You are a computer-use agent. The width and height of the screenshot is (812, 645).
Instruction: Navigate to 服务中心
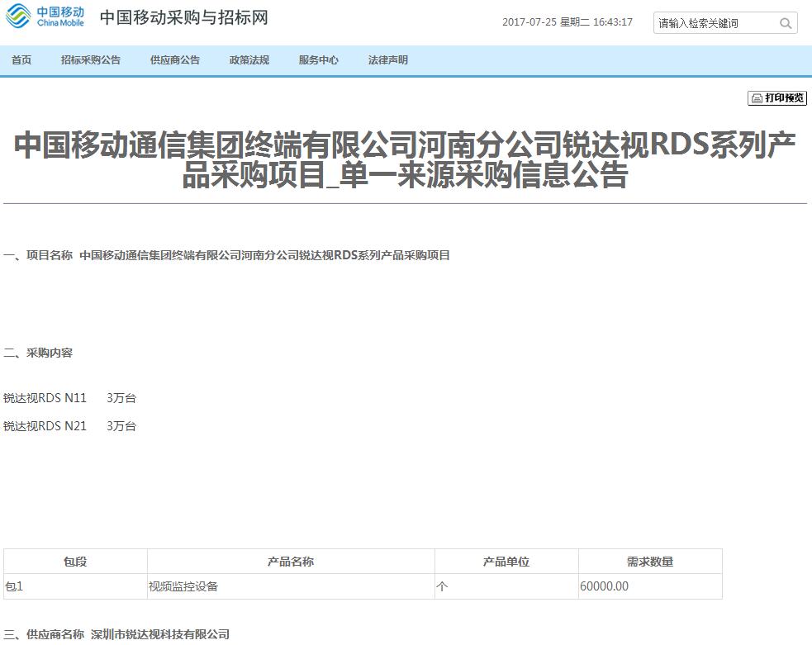[319, 60]
